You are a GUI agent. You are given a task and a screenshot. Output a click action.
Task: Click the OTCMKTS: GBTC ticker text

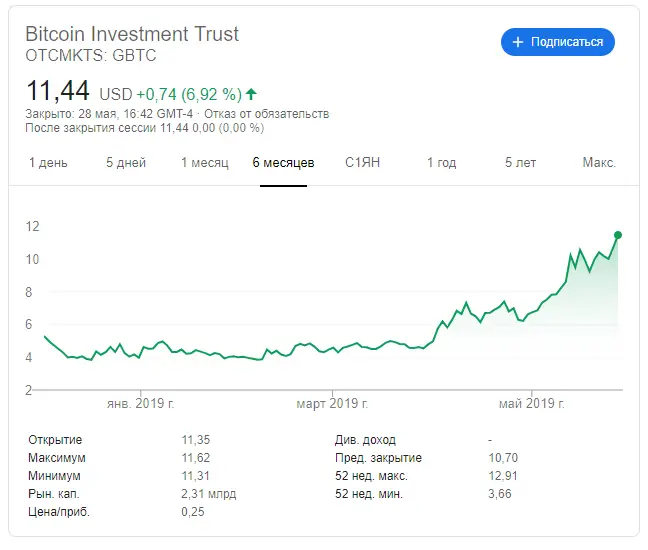(90, 56)
